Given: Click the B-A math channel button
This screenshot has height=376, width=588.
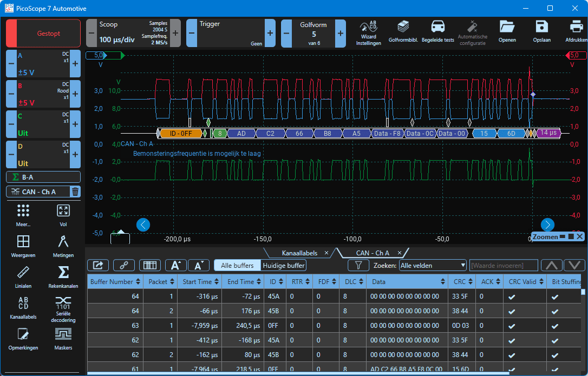Looking at the screenshot, I should pos(43,177).
